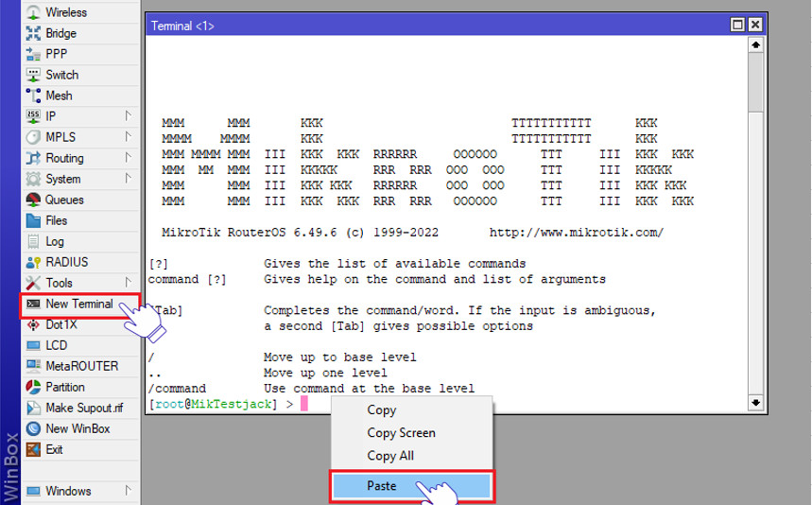Click the Queues icon
The height and width of the screenshot is (505, 812).
pyautogui.click(x=33, y=200)
